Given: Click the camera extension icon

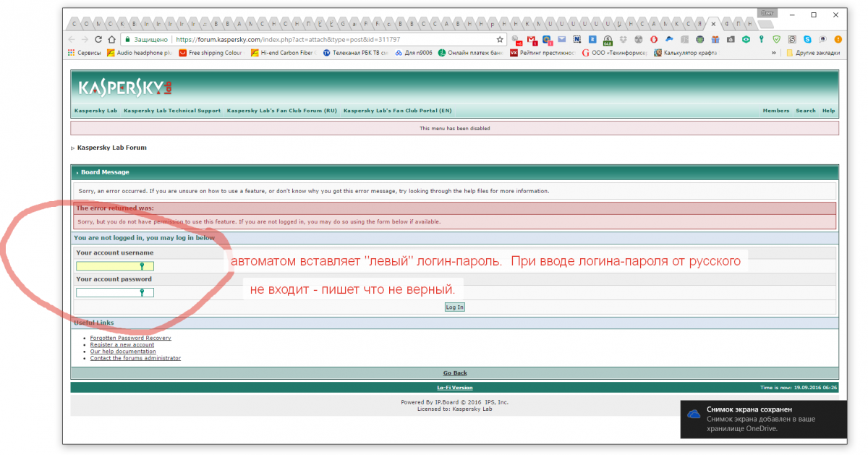Looking at the screenshot, I should (731, 40).
